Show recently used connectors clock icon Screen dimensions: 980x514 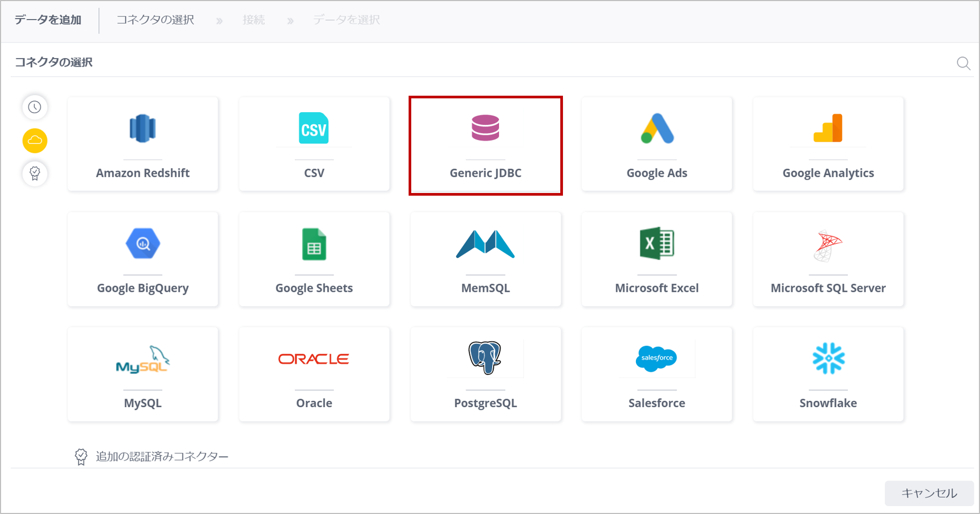(x=35, y=107)
